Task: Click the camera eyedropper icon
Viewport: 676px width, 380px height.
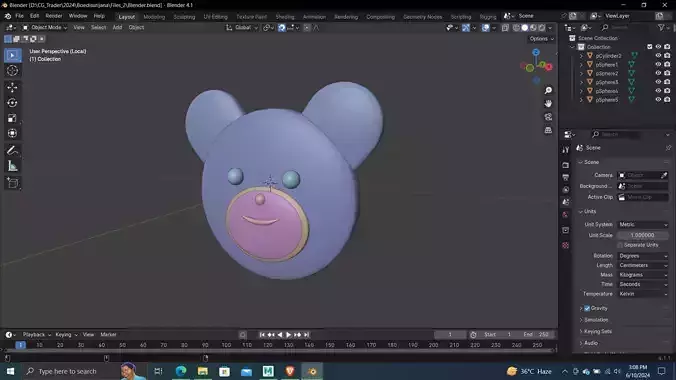Action: tap(664, 175)
